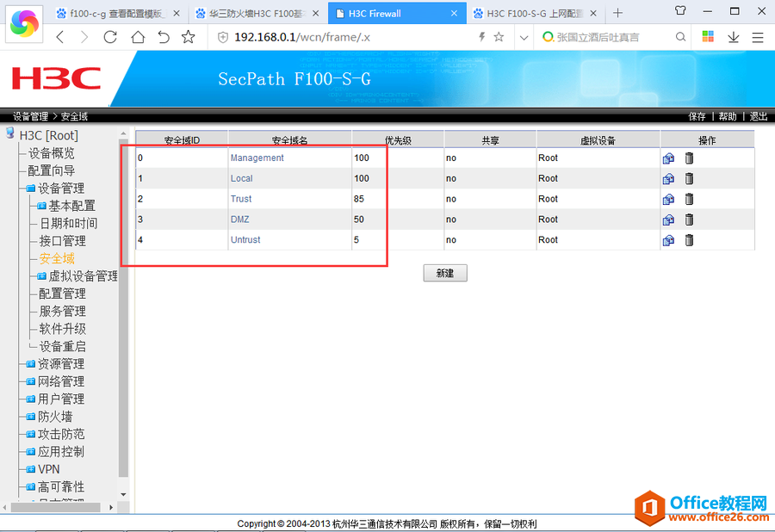Open 日期和时间 settings
The height and width of the screenshot is (532, 775).
pos(68,224)
